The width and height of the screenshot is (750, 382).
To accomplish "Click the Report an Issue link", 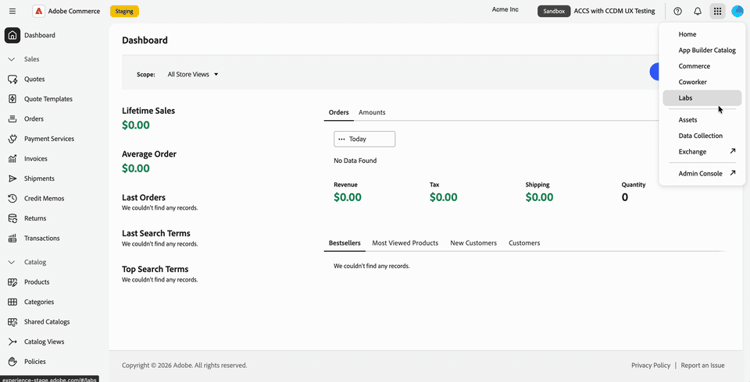I will (703, 365).
